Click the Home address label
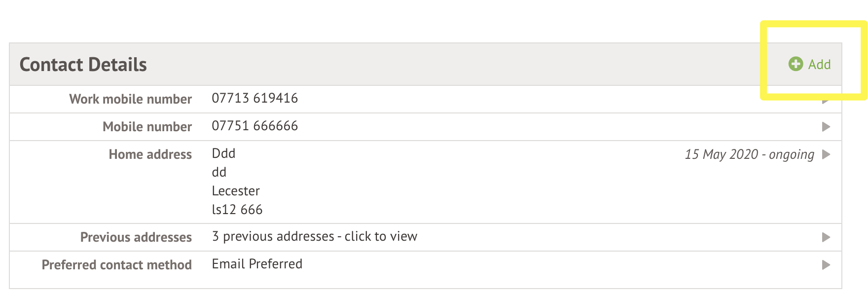The width and height of the screenshot is (868, 294). [150, 154]
